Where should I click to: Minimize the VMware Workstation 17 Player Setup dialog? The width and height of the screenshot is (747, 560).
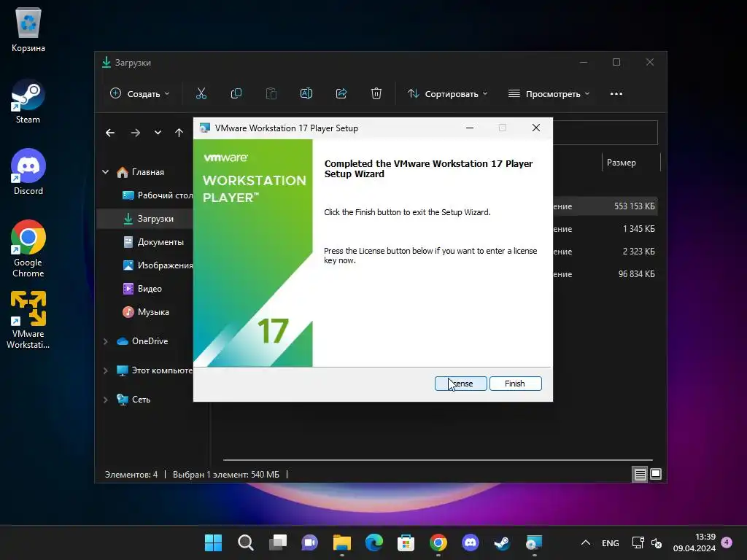(470, 128)
